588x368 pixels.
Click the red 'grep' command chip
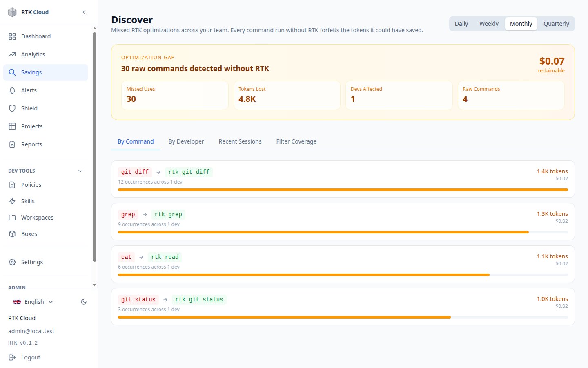click(x=128, y=215)
